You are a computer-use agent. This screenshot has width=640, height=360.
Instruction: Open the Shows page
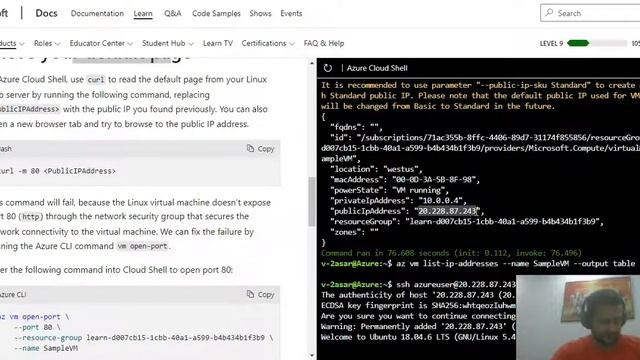pos(260,13)
